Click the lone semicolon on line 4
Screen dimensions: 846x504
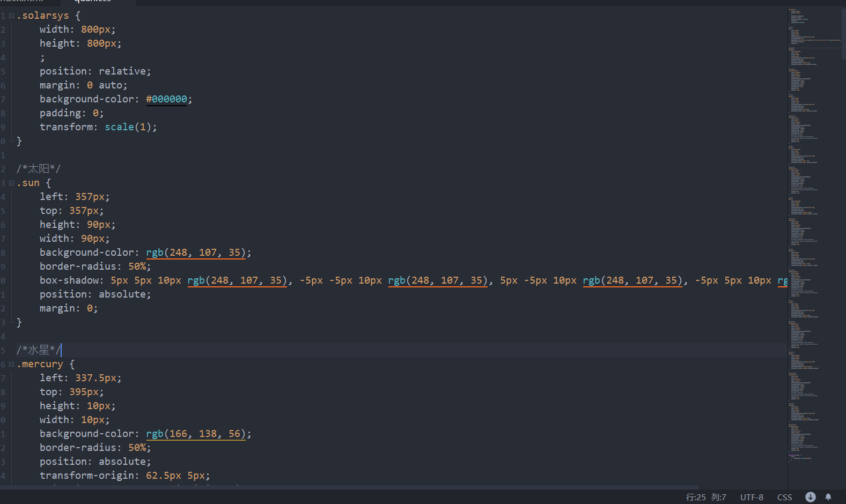42,58
